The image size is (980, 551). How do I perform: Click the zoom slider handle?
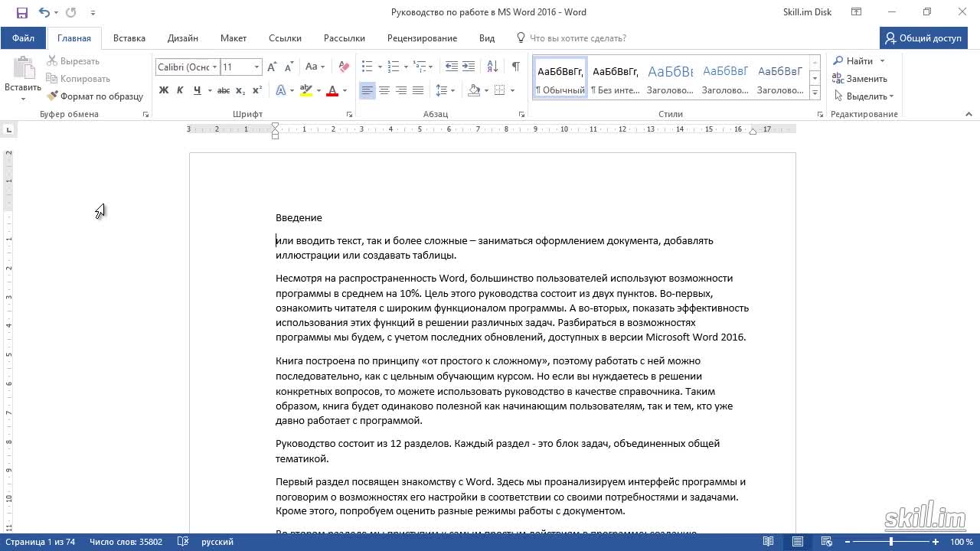890,542
